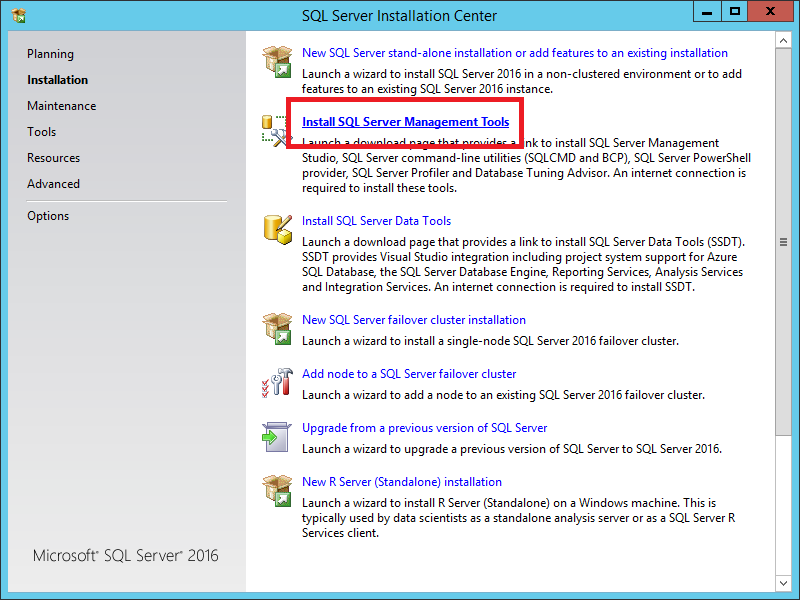Go to the Advanced section
Image resolution: width=800 pixels, height=600 pixels.
coord(53,184)
